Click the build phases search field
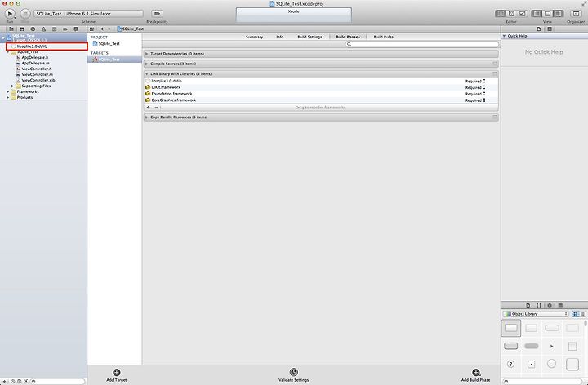The image size is (588, 385). pyautogui.click(x=422, y=44)
